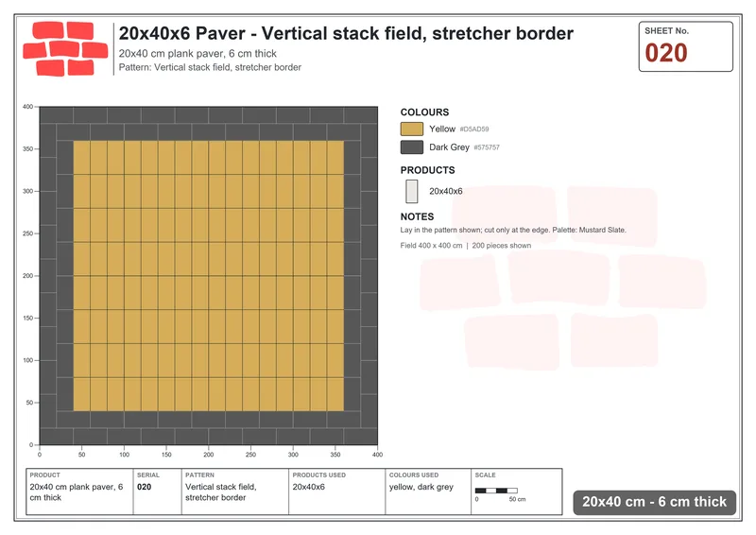Click the SERIAL cell value 020
The height and width of the screenshot is (535, 756).
tap(145, 487)
